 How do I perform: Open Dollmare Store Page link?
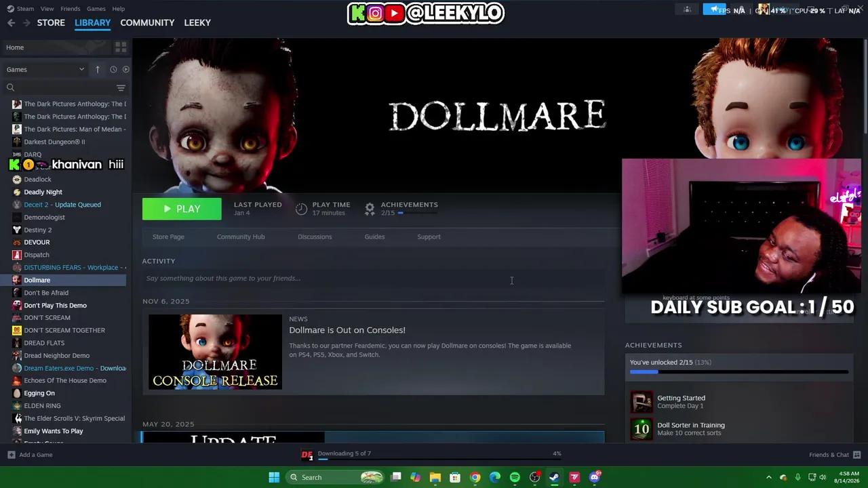click(x=168, y=237)
